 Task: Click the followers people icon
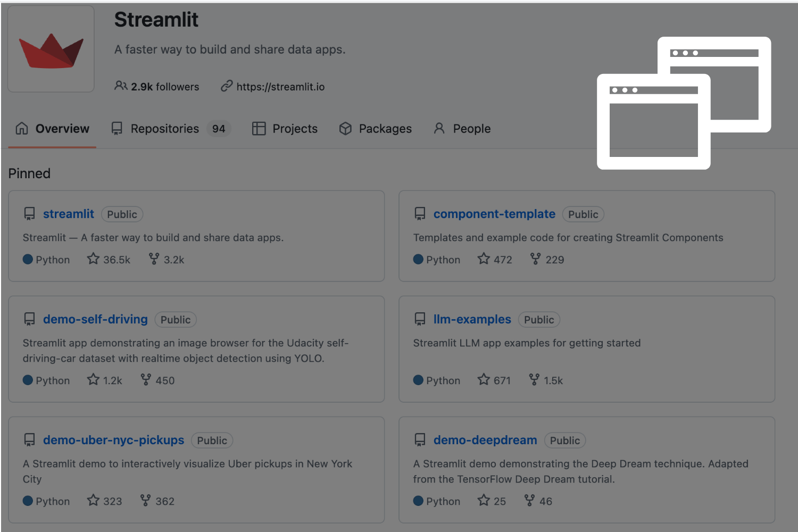pyautogui.click(x=120, y=86)
